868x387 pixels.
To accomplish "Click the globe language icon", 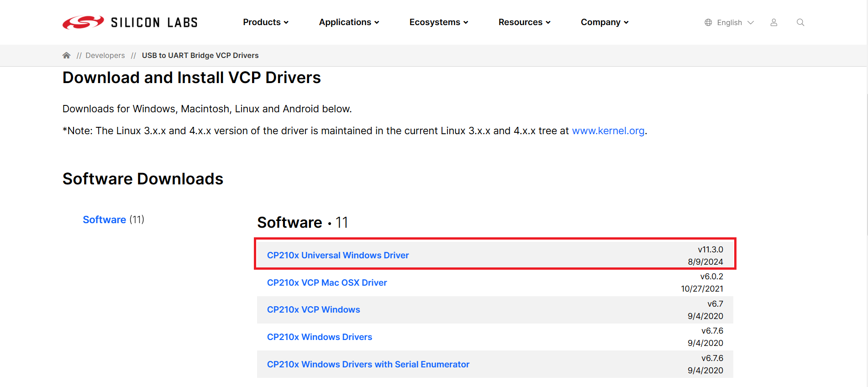I will point(708,22).
